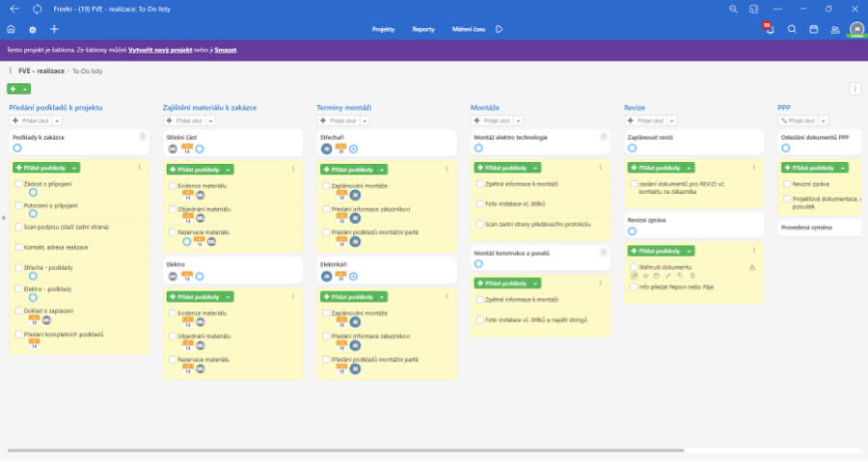Tick Kontakt, adresa realizace checkbox

click(x=19, y=247)
